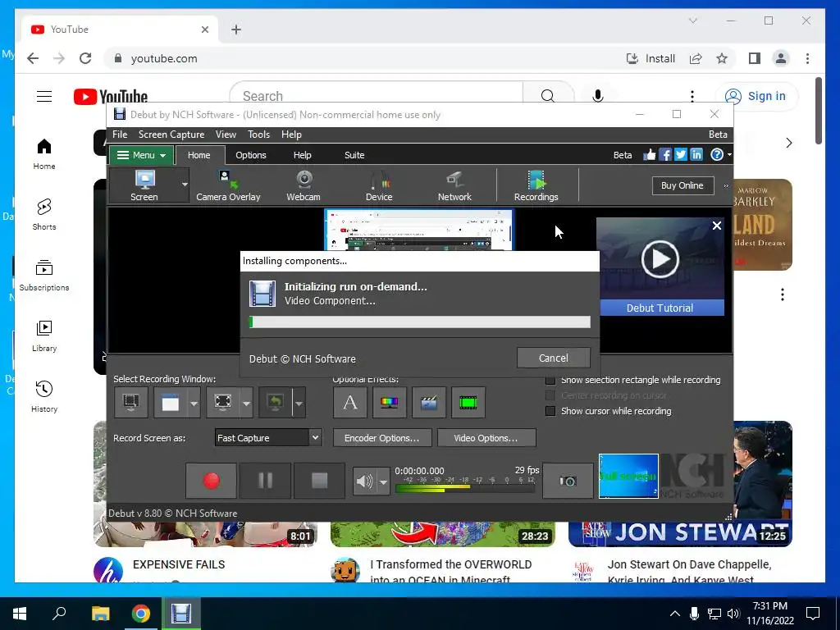
Task: Click the thumbs-up like icon
Action: coord(650,155)
